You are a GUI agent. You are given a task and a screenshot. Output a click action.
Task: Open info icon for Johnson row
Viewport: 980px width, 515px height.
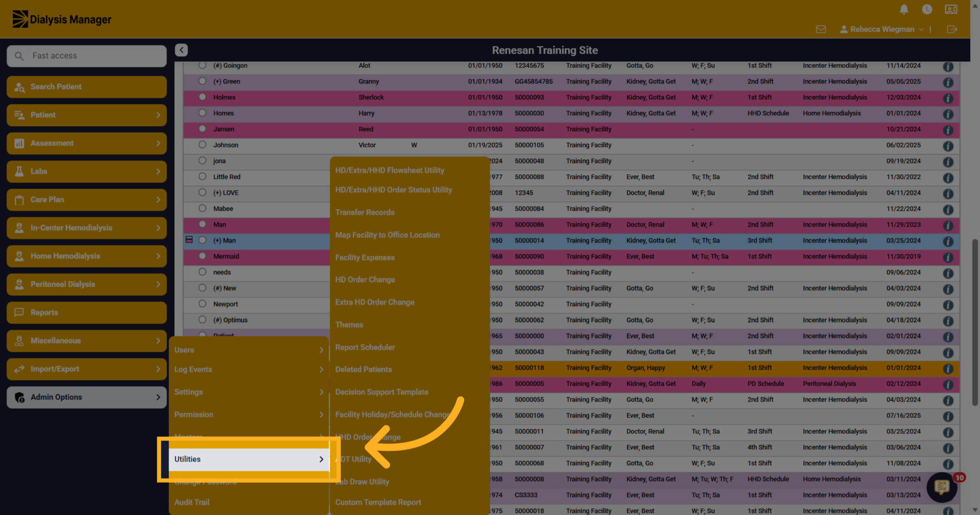pos(948,146)
